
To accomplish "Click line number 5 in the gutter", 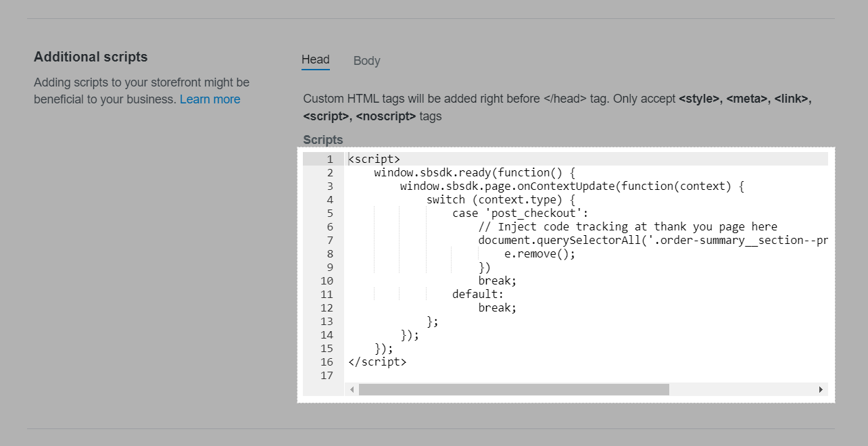I will (329, 214).
